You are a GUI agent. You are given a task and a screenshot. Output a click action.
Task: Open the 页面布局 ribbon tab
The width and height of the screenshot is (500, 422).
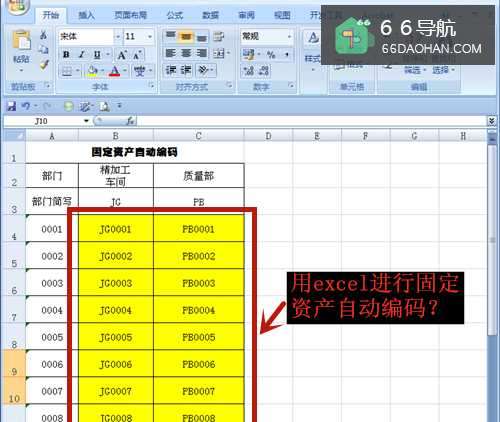[x=131, y=15]
